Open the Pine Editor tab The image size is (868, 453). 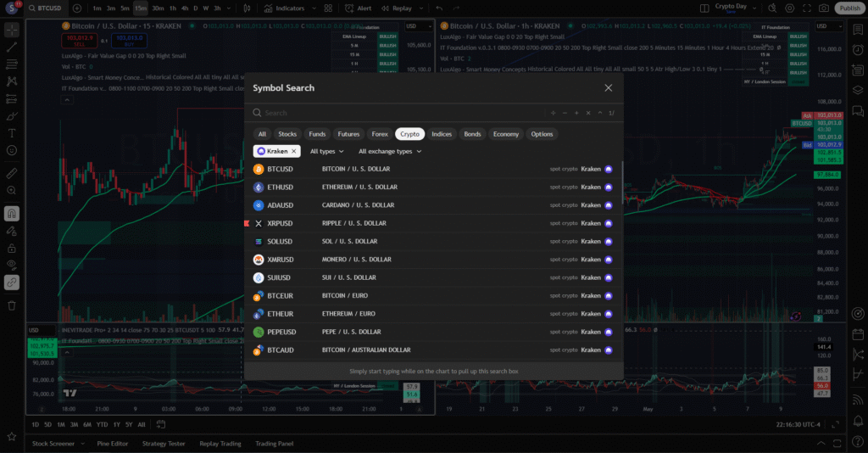(x=113, y=444)
